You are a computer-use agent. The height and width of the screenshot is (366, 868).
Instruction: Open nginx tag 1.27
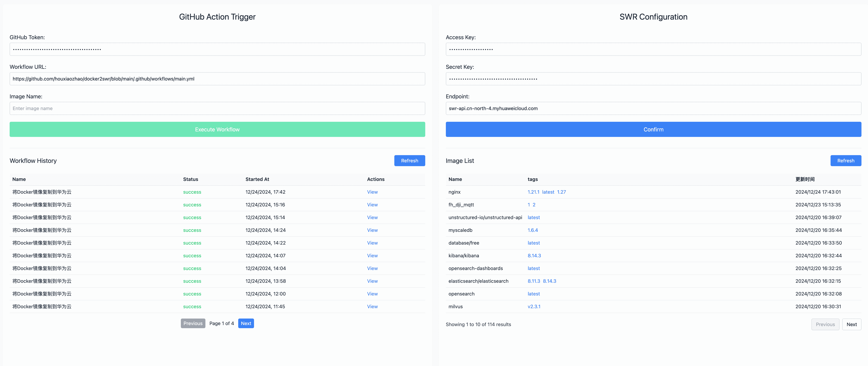561,192
